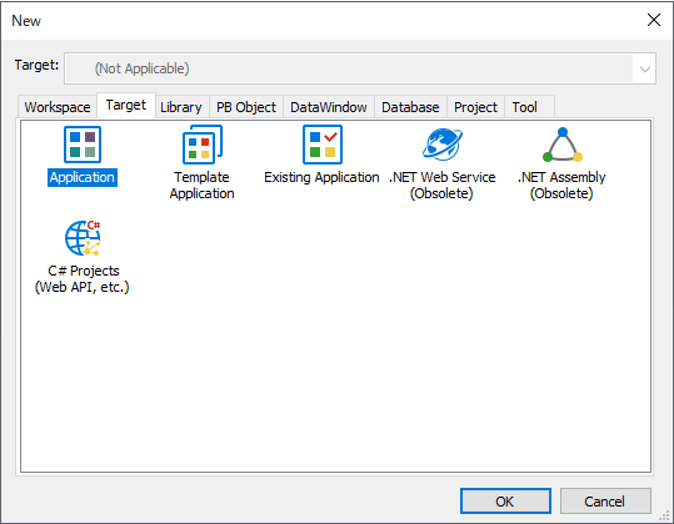Switch to the Project tab
This screenshot has width=674, height=524.
pos(475,107)
